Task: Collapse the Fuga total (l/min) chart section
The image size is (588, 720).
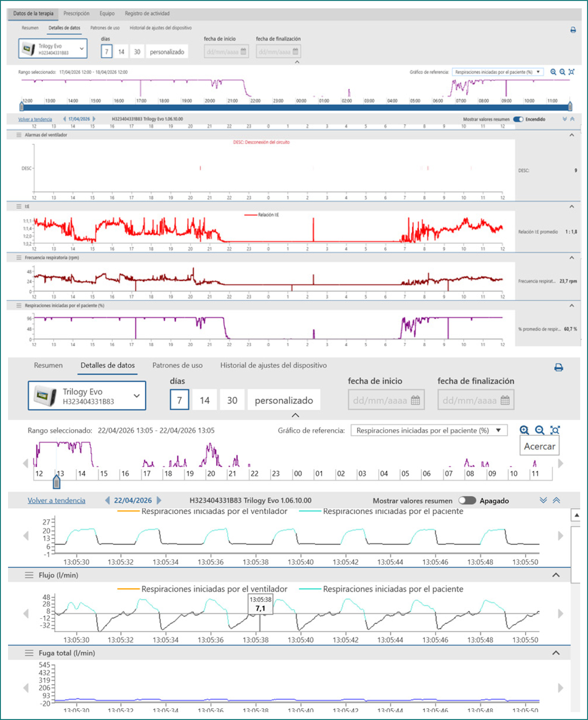Action: click(556, 653)
